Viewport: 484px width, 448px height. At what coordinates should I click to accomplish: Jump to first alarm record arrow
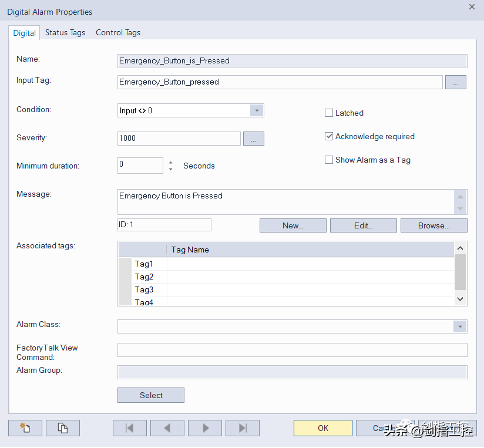point(130,428)
